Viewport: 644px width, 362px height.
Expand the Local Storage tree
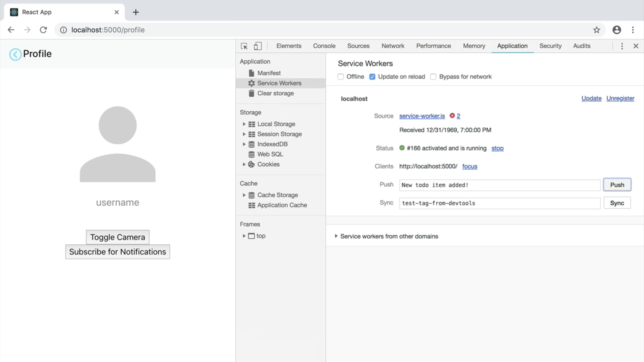(244, 124)
